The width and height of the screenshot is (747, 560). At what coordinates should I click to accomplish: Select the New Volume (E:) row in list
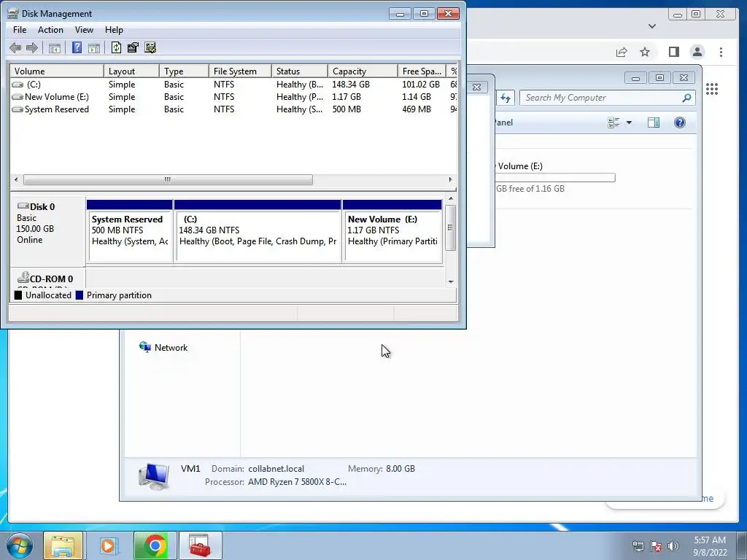(233, 97)
